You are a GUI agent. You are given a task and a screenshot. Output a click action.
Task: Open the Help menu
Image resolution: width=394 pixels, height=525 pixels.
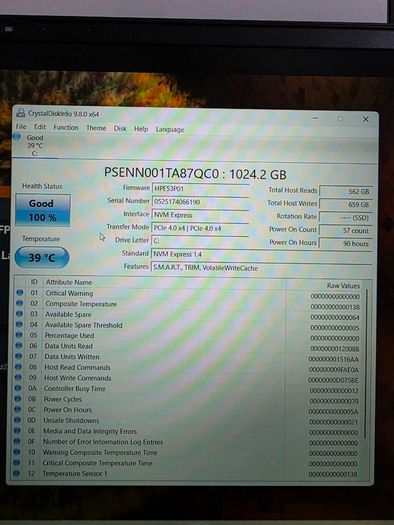(141, 129)
